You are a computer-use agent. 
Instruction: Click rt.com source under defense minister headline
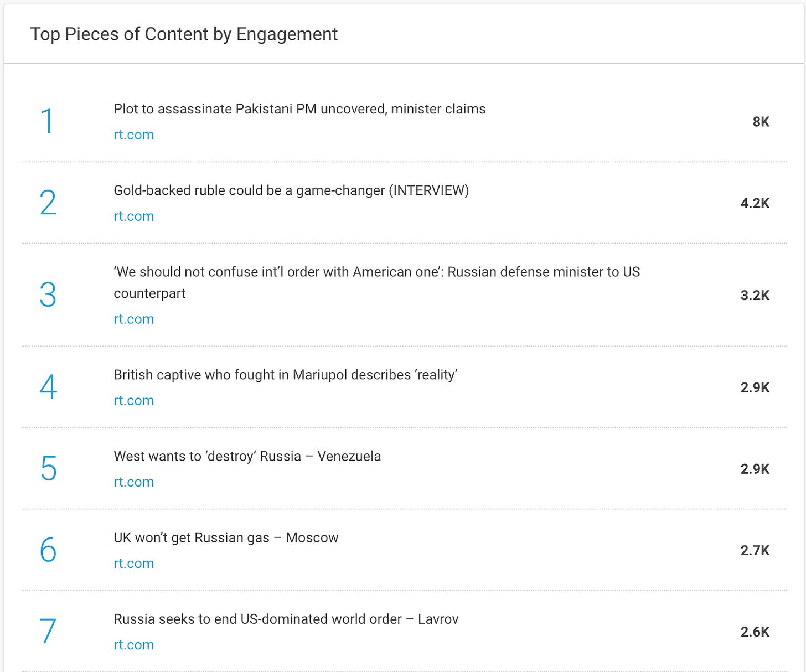[x=133, y=319]
